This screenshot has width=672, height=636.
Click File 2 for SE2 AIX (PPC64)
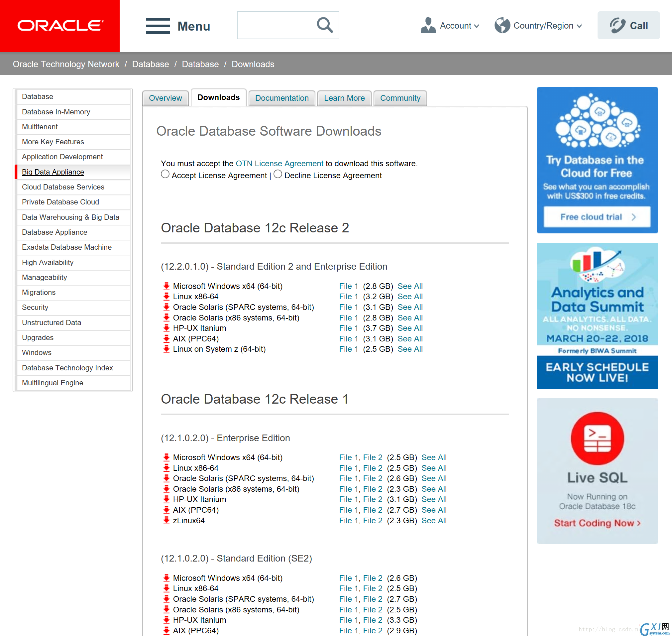point(373,631)
